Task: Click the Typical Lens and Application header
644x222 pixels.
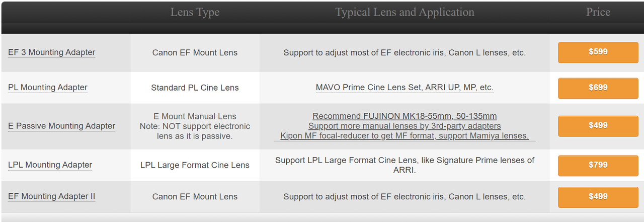Action: (x=405, y=12)
